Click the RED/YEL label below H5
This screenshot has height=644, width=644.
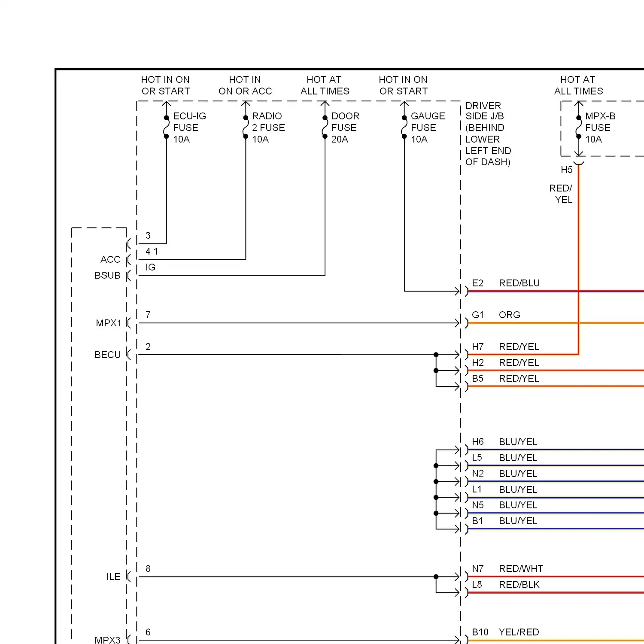point(561,194)
